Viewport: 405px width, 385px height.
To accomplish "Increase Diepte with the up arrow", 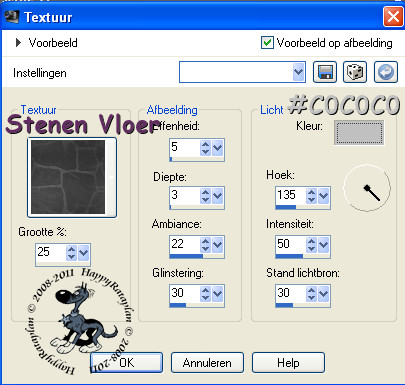I will pyautogui.click(x=205, y=192).
